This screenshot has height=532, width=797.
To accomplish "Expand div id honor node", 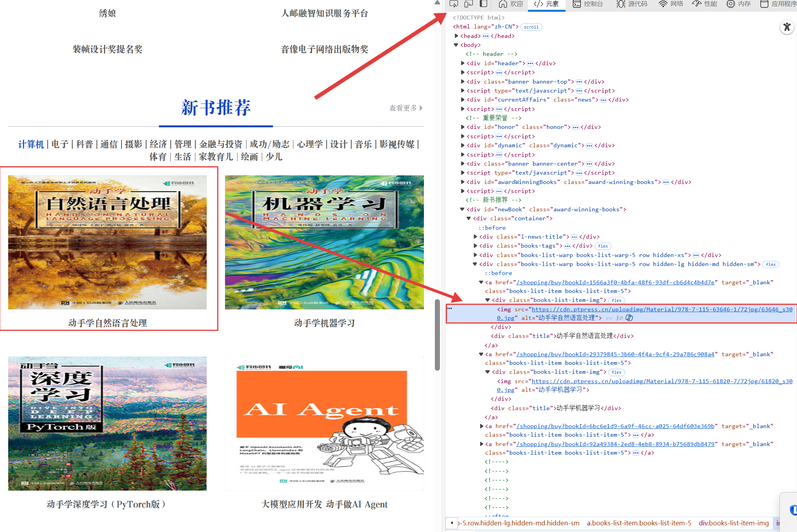I will (x=463, y=127).
